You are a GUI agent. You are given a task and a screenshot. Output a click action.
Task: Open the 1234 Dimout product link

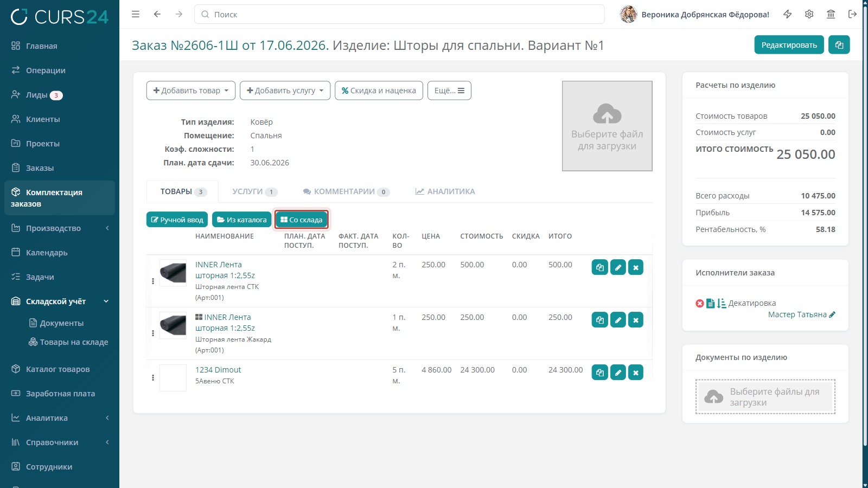pos(218,370)
